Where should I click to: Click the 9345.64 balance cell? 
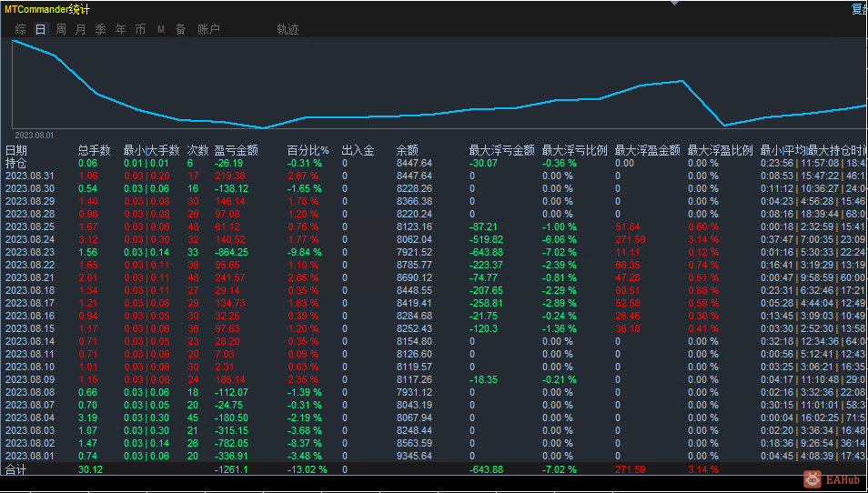click(415, 456)
